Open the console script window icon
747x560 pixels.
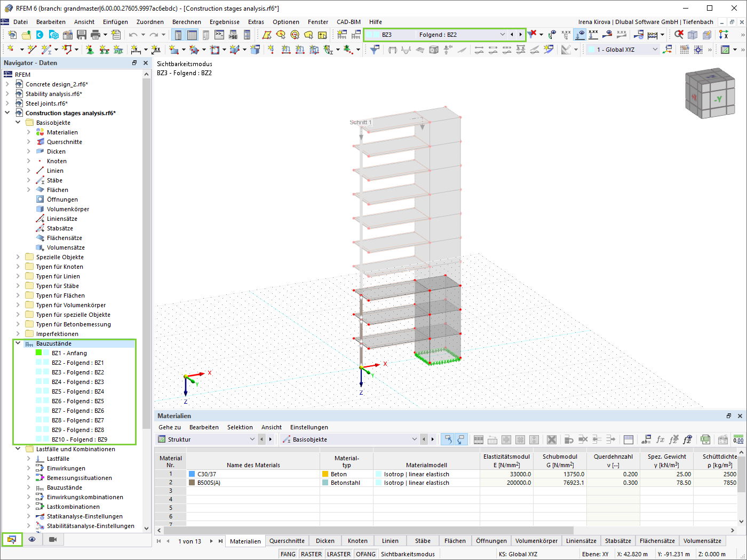tap(219, 35)
